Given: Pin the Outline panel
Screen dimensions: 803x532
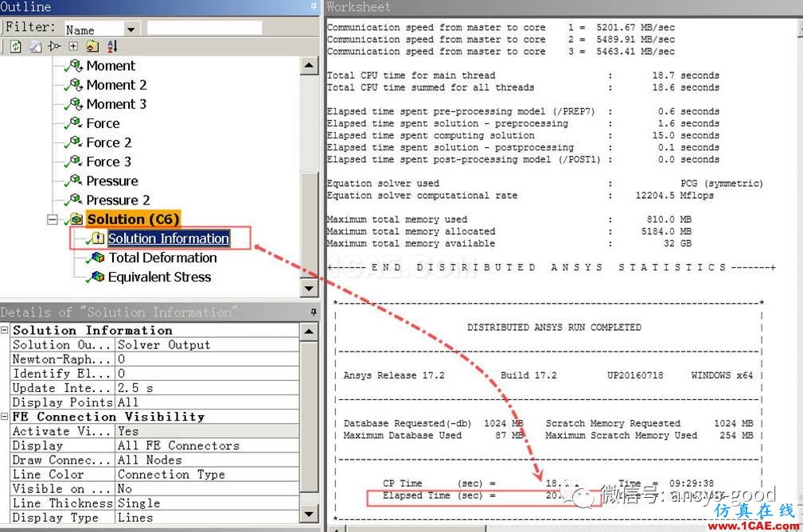Looking at the screenshot, I should 314,6.
